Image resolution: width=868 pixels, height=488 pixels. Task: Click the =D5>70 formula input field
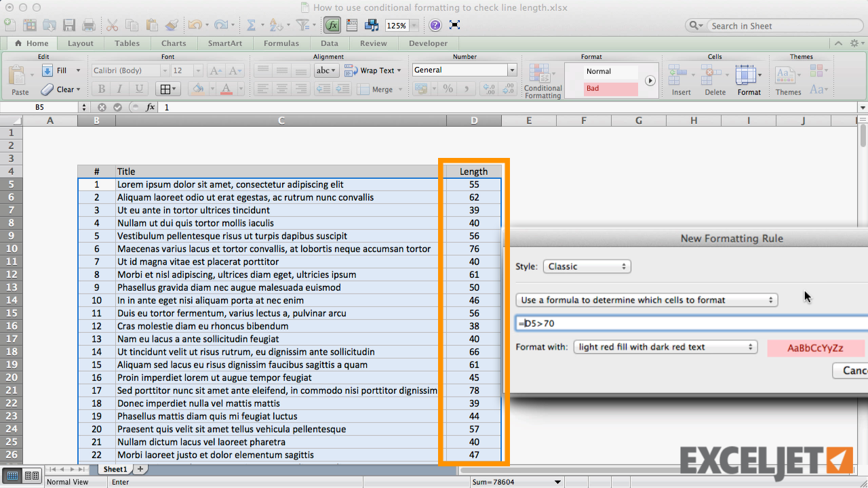(644, 323)
